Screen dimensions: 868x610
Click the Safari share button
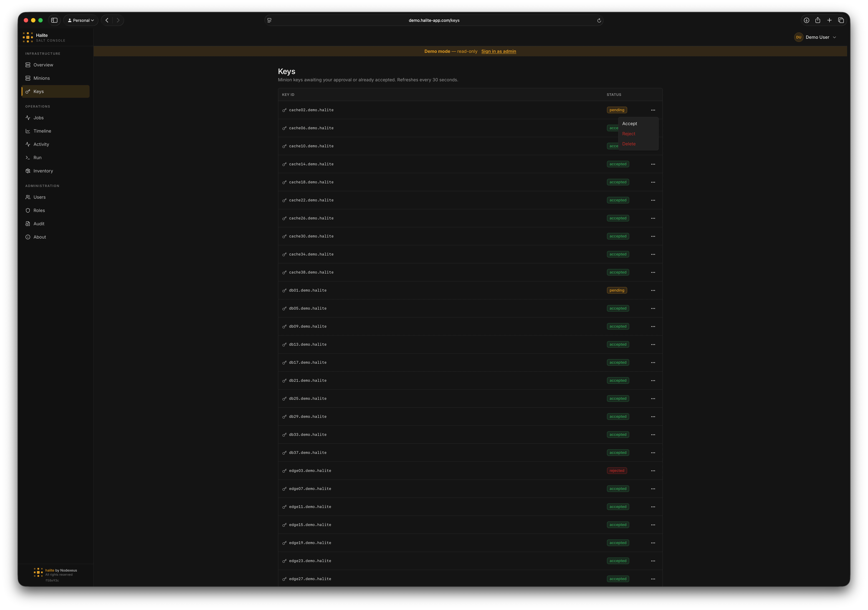(x=817, y=20)
